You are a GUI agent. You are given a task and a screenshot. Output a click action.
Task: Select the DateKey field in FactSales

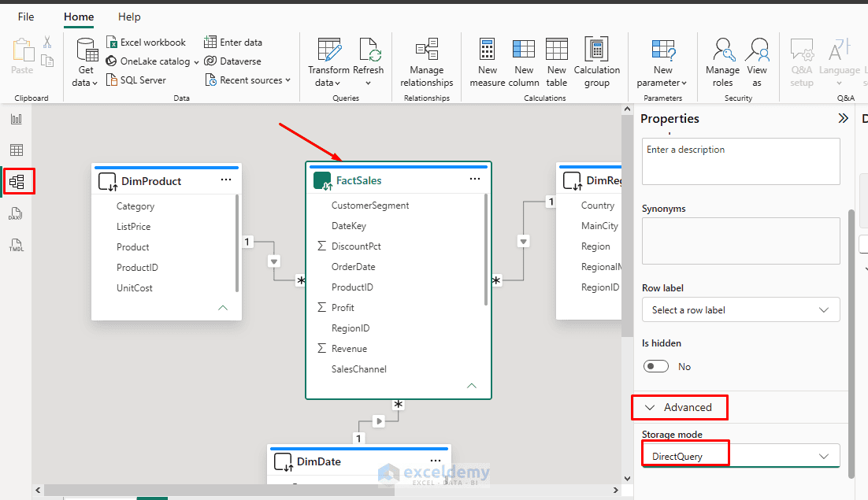[x=349, y=226]
